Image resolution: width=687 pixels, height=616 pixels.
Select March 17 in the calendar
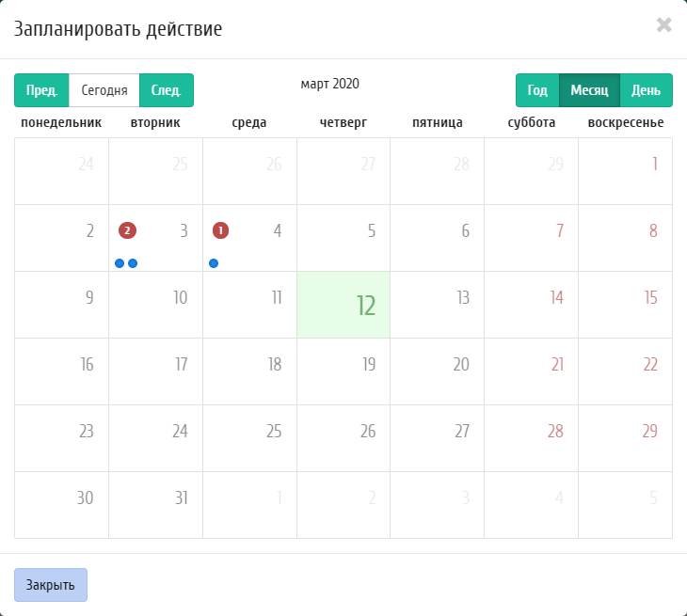click(x=155, y=371)
